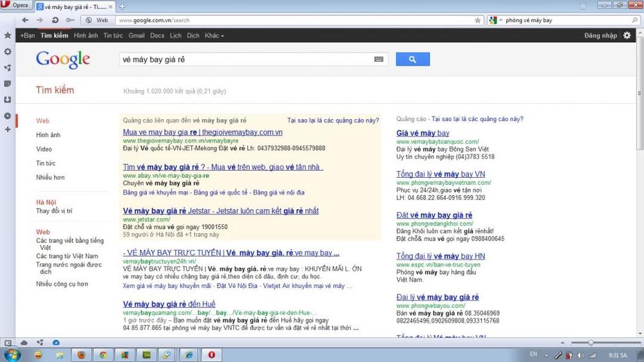This screenshot has height=362, width=644.
Task: Open 'Lịch' calendar in Google top bar
Action: (175, 35)
